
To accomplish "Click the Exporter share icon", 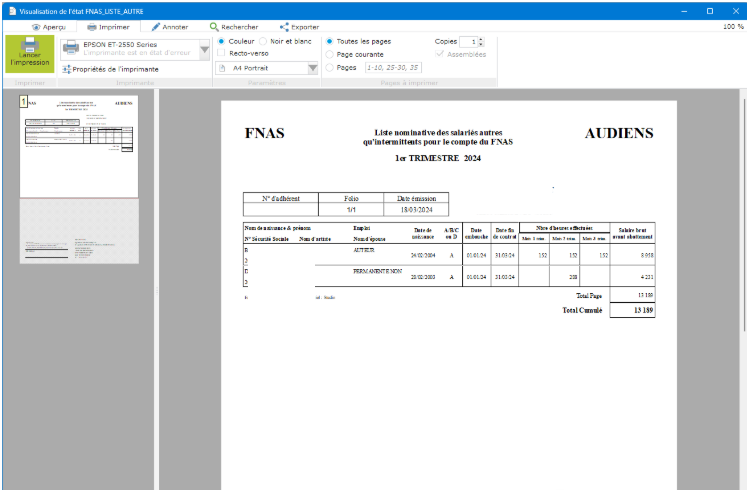I will 285,27.
